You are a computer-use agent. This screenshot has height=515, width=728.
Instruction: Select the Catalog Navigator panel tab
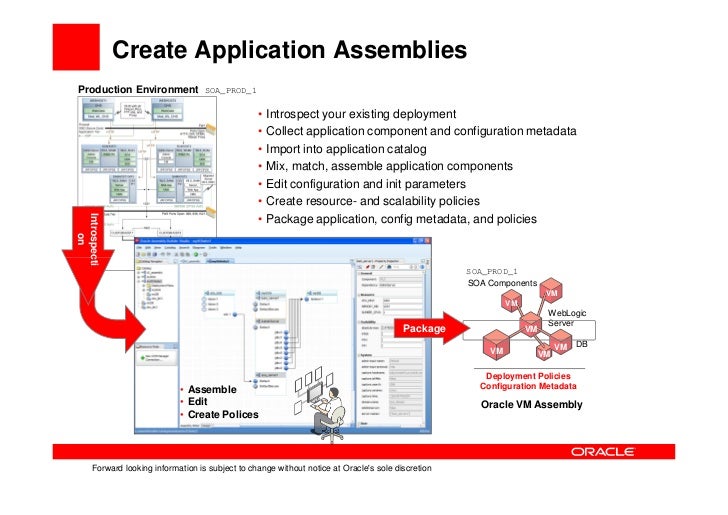point(151,261)
